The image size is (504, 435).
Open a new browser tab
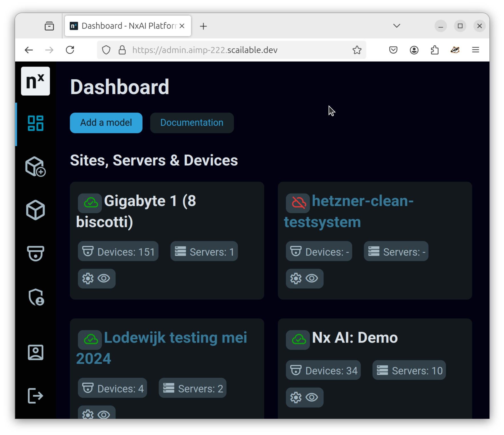click(x=203, y=26)
